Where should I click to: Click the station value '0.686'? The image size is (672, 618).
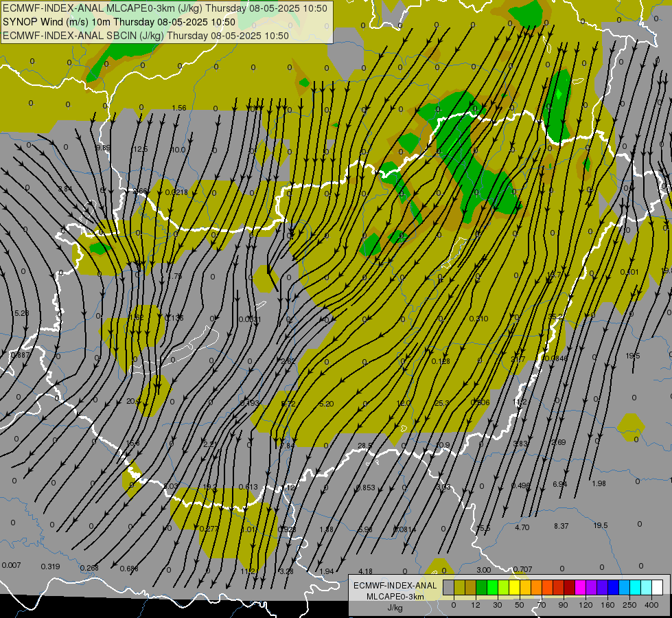[129, 569]
